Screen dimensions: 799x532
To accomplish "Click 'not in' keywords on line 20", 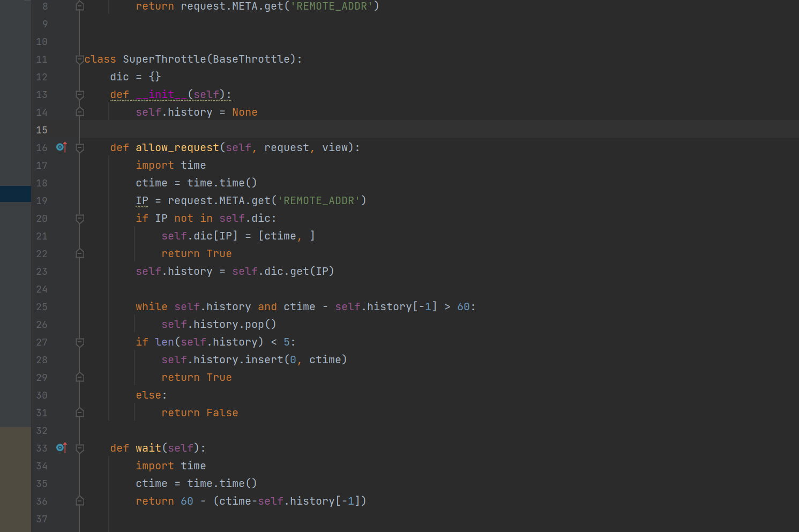I will pos(193,218).
